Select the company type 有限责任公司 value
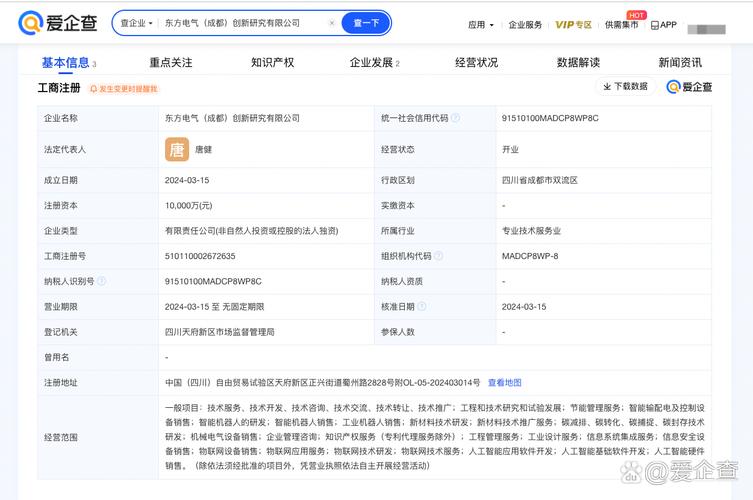753x500 pixels. (251, 231)
